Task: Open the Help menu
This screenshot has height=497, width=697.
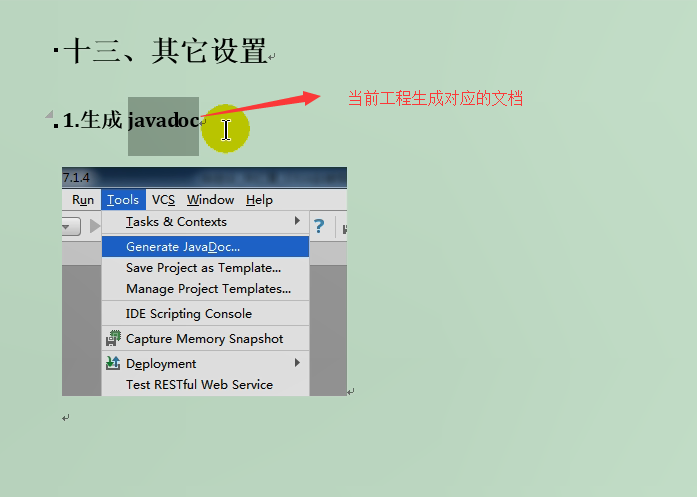Action: point(259,200)
